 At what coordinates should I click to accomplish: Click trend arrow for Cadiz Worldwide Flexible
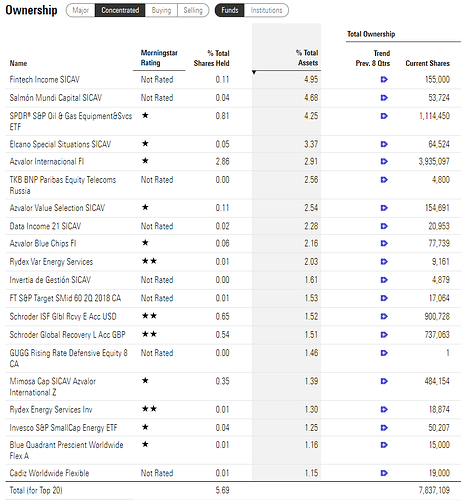point(384,473)
